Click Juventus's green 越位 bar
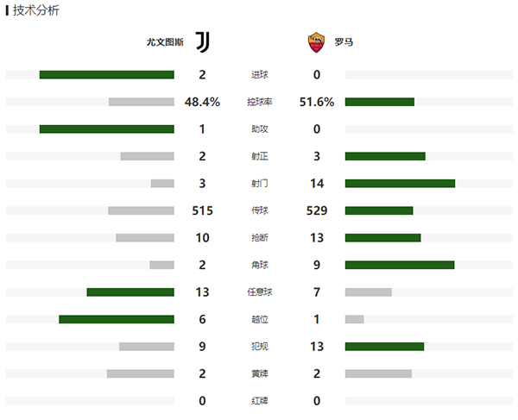 [x=117, y=319]
